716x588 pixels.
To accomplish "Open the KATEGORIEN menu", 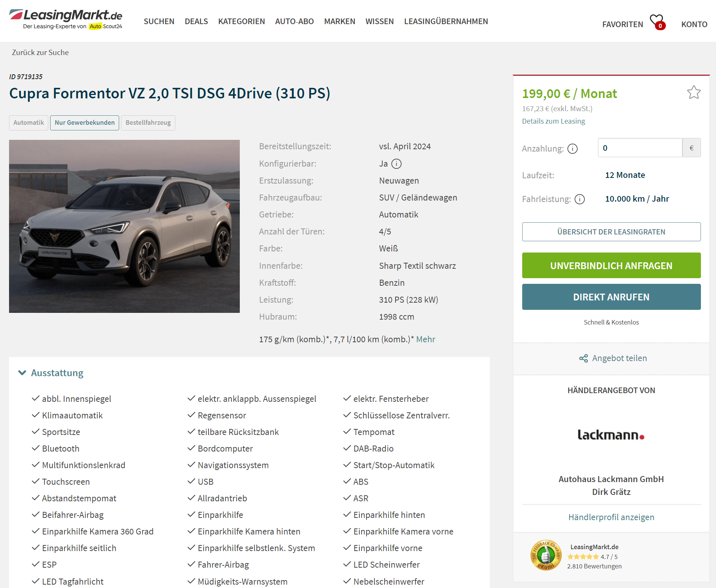I will (x=241, y=21).
